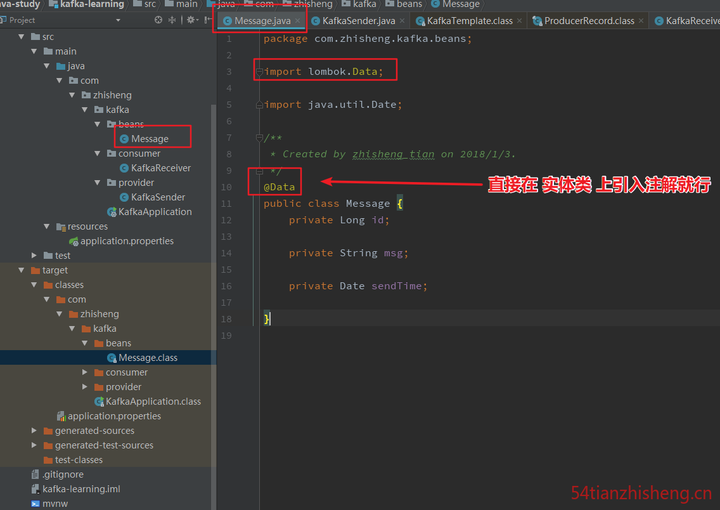This screenshot has height=510, width=720.
Task: Select the provider folder under target
Action: (x=123, y=387)
